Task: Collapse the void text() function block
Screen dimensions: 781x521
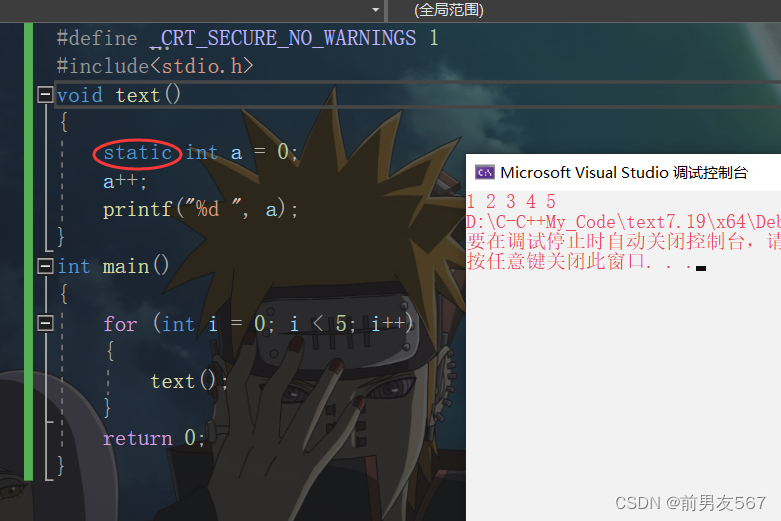Action: 45,94
